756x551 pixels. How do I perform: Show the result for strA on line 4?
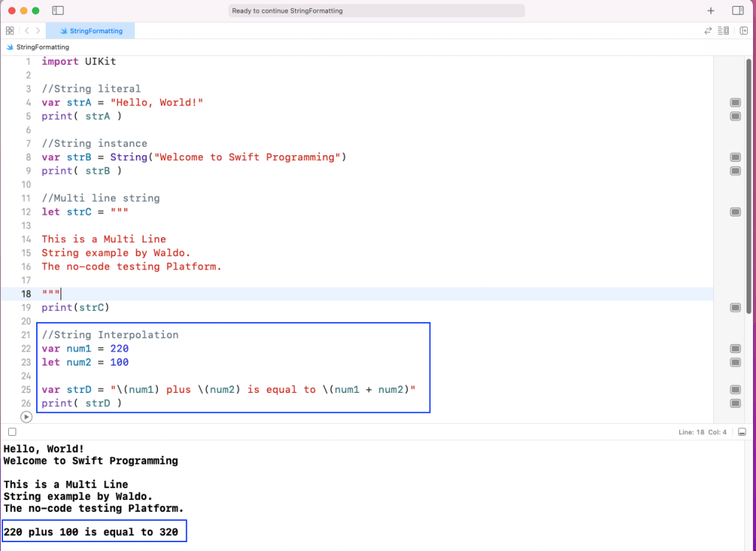735,103
